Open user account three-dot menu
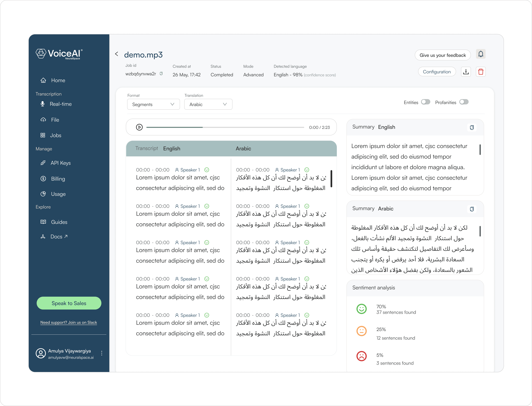The height and width of the screenshot is (406, 532). [102, 353]
